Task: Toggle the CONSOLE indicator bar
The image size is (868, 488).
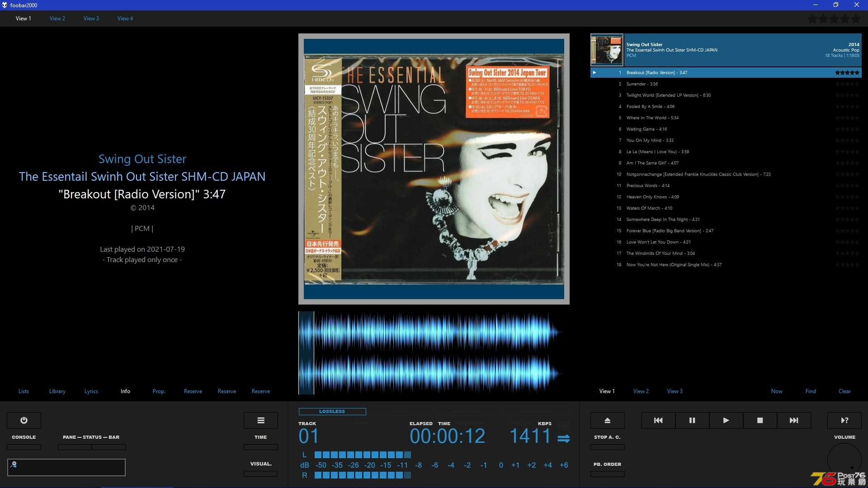Action: click(x=24, y=447)
